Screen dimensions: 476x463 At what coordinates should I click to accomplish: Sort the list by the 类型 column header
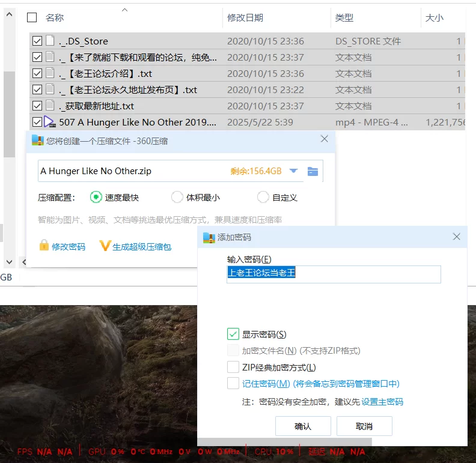pos(344,17)
